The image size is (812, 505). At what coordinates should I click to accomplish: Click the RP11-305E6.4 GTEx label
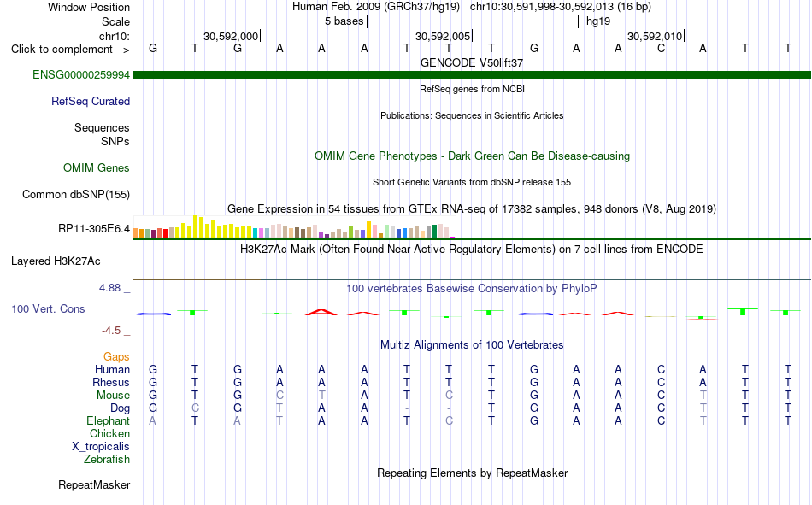94,228
